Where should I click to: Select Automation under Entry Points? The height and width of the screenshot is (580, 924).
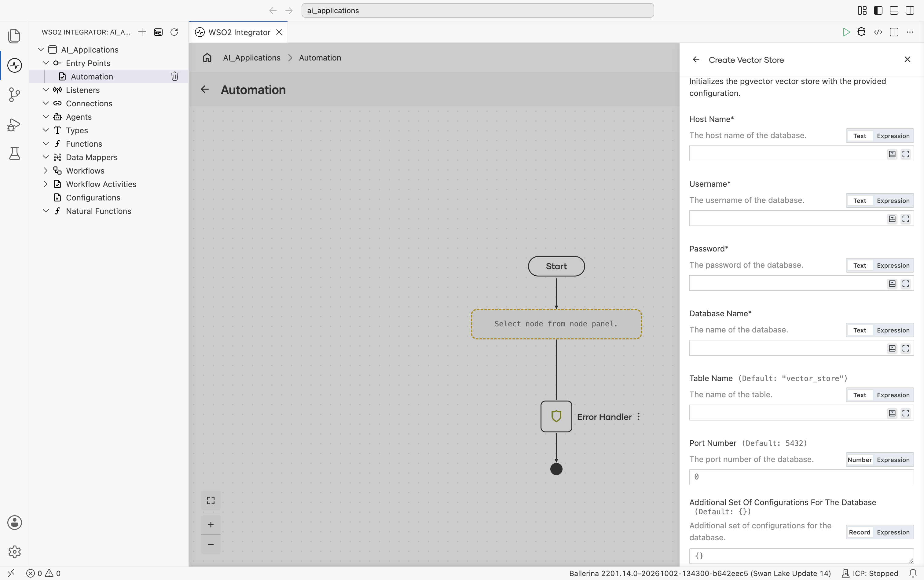point(92,76)
